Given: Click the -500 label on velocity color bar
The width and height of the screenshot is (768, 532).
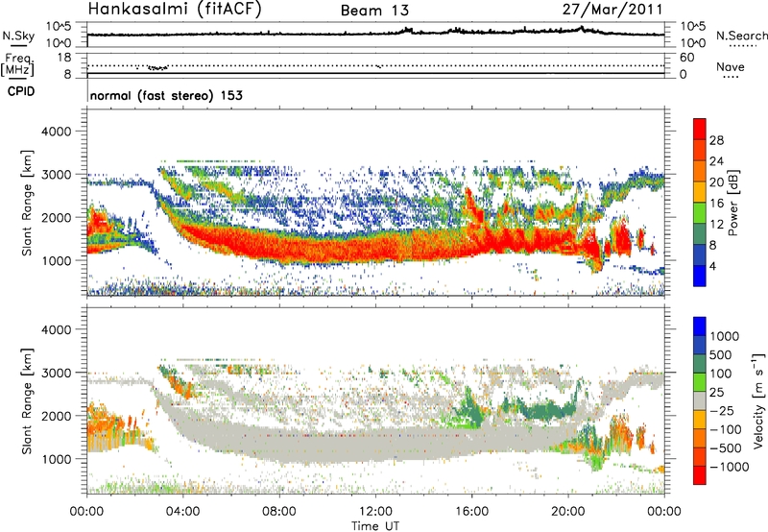Looking at the screenshot, I should pos(725,448).
